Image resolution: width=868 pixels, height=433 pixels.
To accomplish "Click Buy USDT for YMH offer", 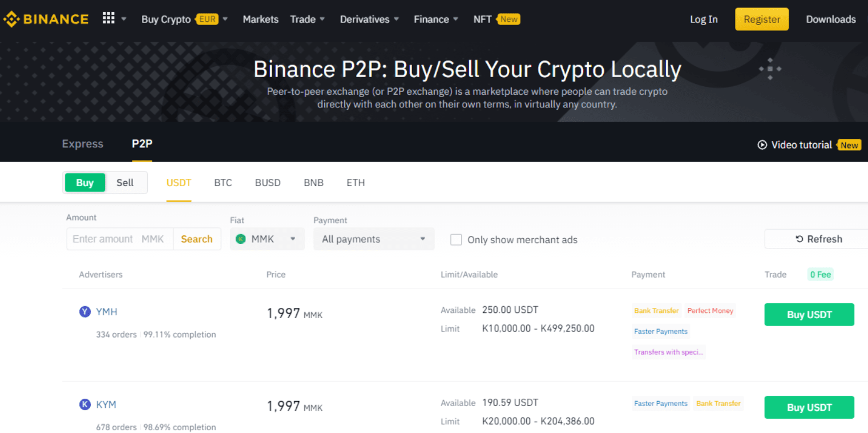I will coord(809,315).
